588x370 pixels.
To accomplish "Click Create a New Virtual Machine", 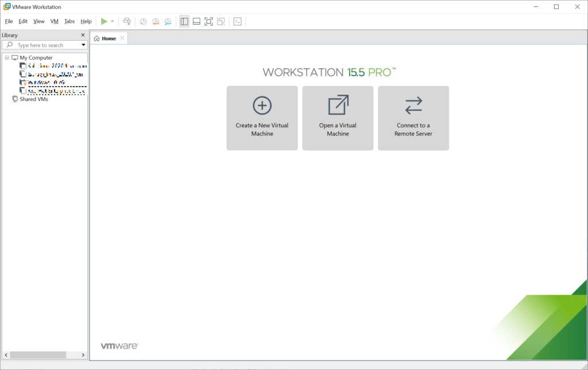I will [x=262, y=118].
